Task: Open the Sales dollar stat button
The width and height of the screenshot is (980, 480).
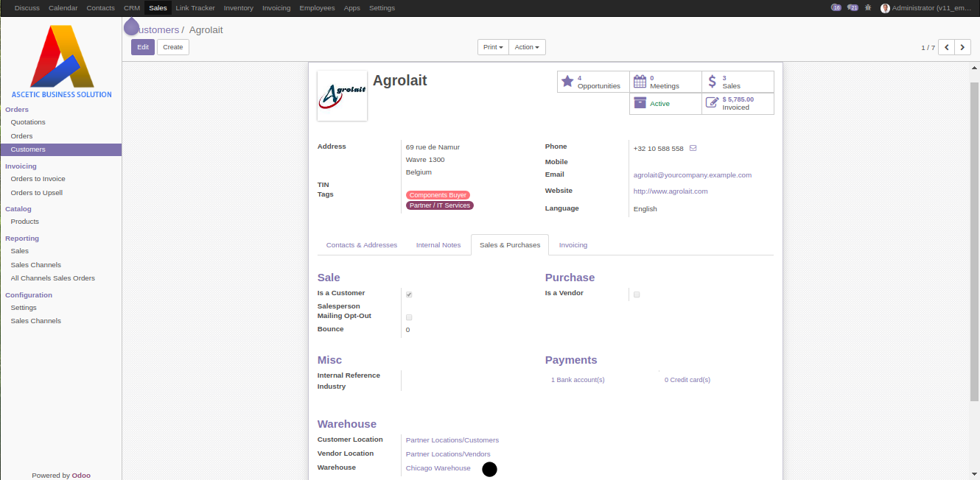Action: [738, 82]
